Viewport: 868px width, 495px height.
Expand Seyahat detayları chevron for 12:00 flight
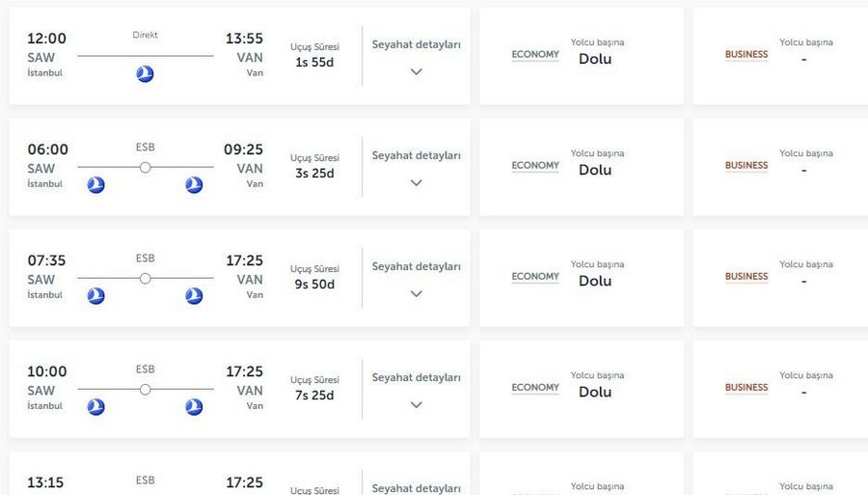coord(417,71)
